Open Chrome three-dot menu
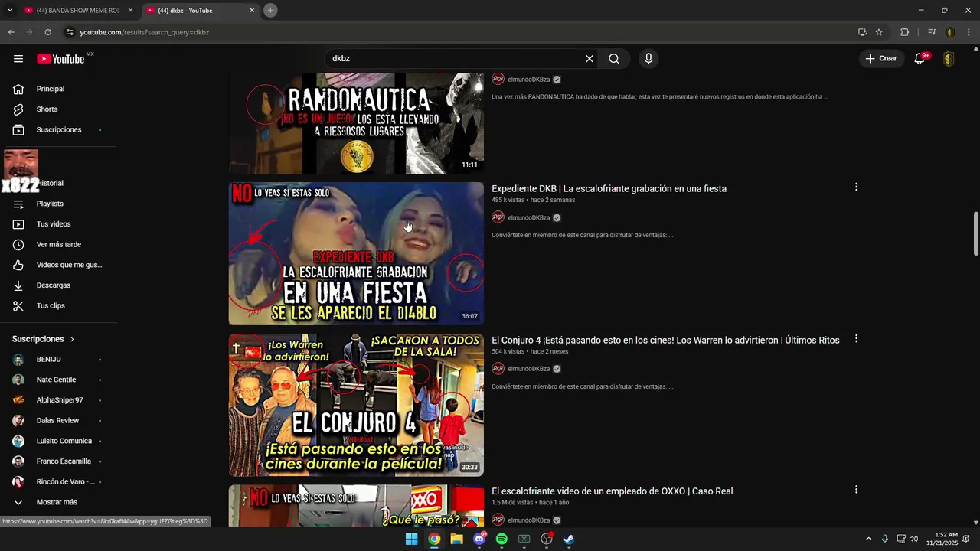The height and width of the screenshot is (551, 980). click(x=969, y=32)
